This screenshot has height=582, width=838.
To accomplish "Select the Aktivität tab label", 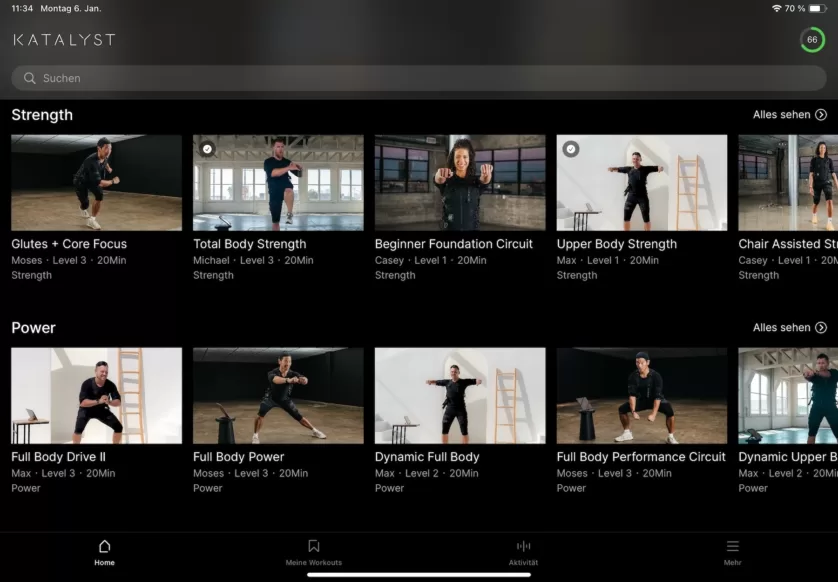I will pyautogui.click(x=523, y=563).
